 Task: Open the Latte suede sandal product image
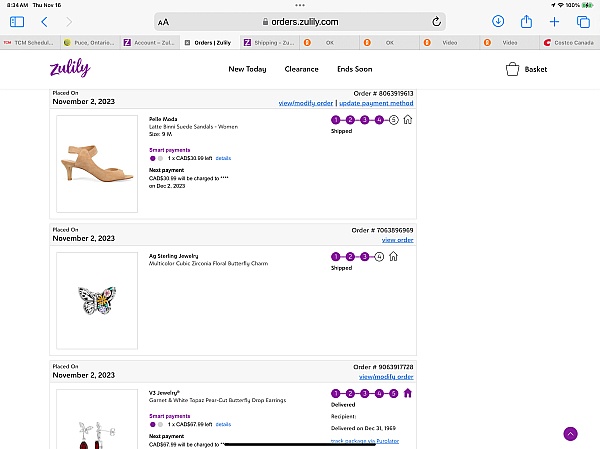pyautogui.click(x=97, y=164)
